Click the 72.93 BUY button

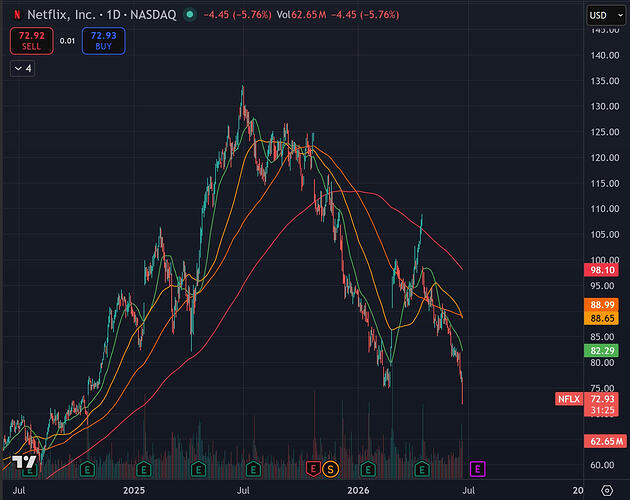[103, 41]
